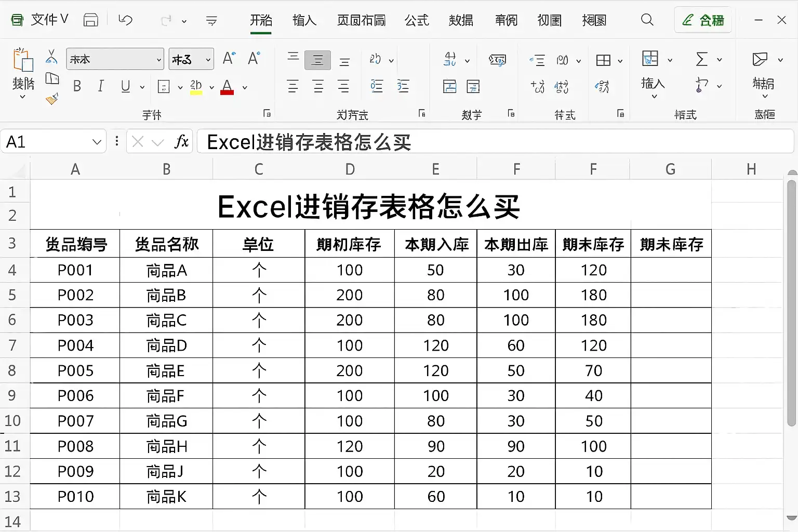The image size is (798, 532).
Task: Expand the AutoSum dropdown arrow
Action: pyautogui.click(x=720, y=60)
